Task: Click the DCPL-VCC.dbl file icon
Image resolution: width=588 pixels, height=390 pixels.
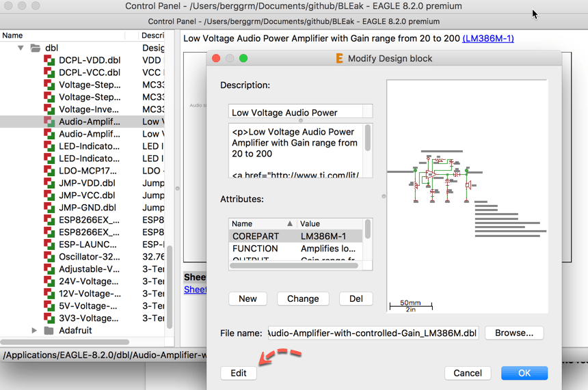Action: coord(49,72)
